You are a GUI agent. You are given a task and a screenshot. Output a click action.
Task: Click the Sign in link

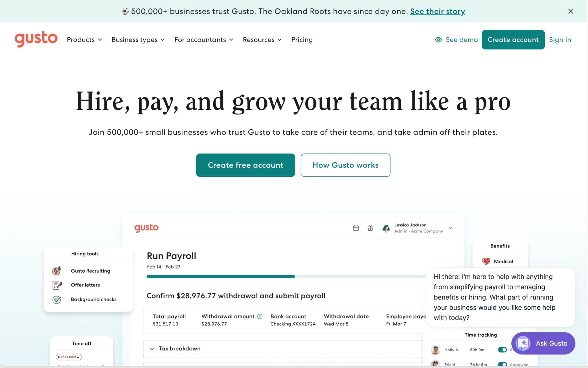(x=560, y=40)
